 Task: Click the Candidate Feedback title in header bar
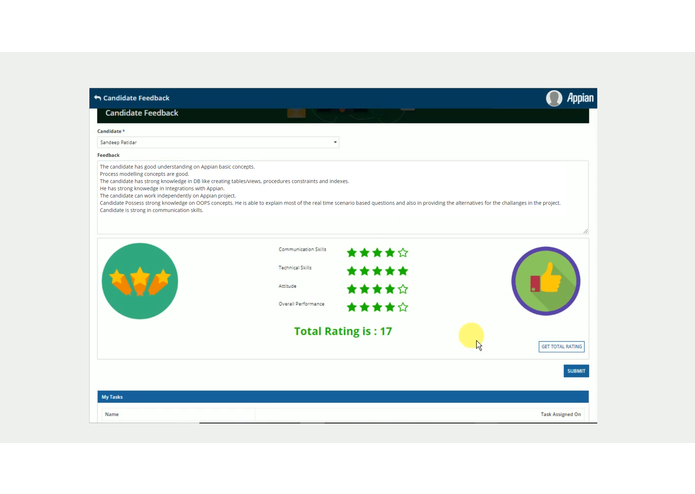(x=136, y=98)
